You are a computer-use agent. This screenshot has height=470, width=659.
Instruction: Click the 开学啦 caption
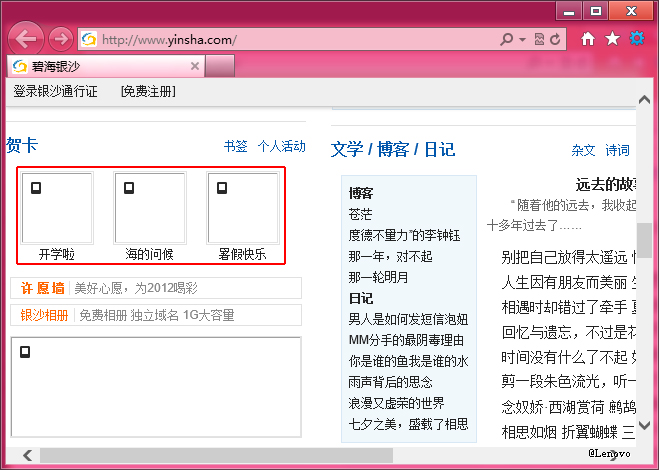[57, 254]
